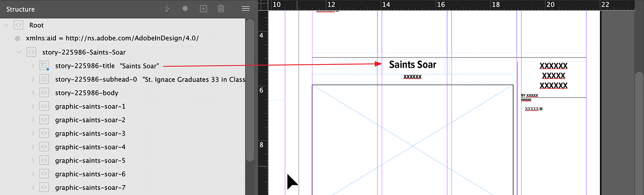644x195 pixels.
Task: Select the graphic-saints-soar-2 label
Action: 90,120
